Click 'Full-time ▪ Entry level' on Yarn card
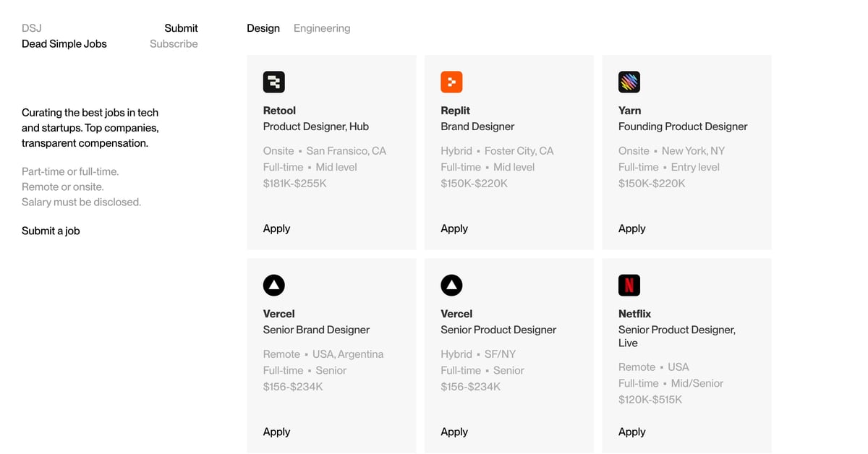 coord(669,167)
